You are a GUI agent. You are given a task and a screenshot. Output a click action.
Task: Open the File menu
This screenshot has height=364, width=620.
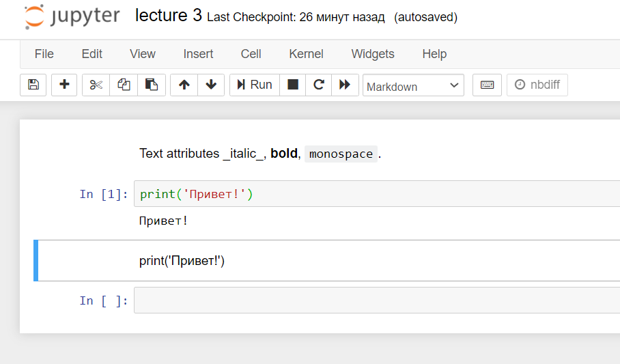coord(44,54)
